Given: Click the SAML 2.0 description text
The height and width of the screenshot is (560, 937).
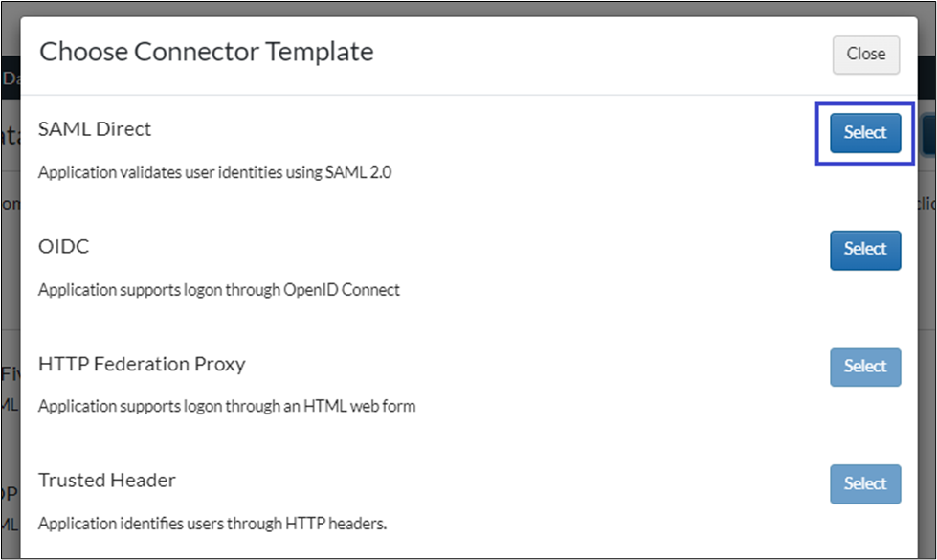Looking at the screenshot, I should 214,173.
